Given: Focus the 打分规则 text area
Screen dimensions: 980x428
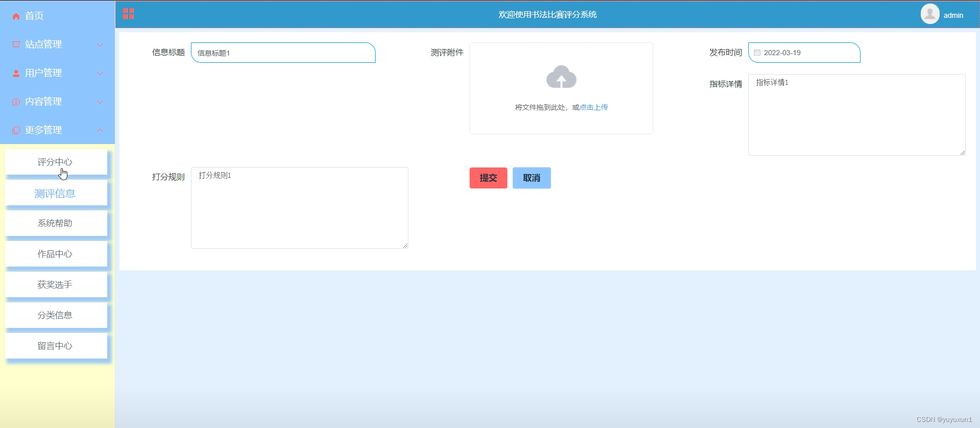Looking at the screenshot, I should (299, 208).
